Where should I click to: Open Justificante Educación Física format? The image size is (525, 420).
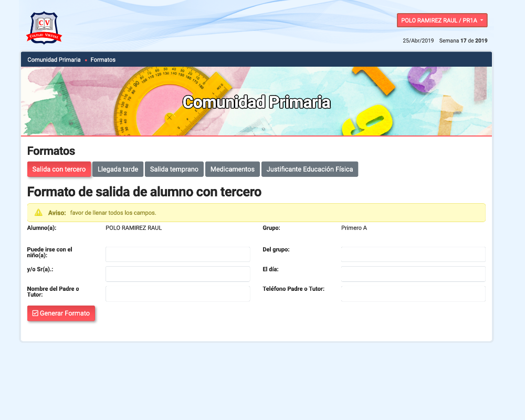[310, 170]
